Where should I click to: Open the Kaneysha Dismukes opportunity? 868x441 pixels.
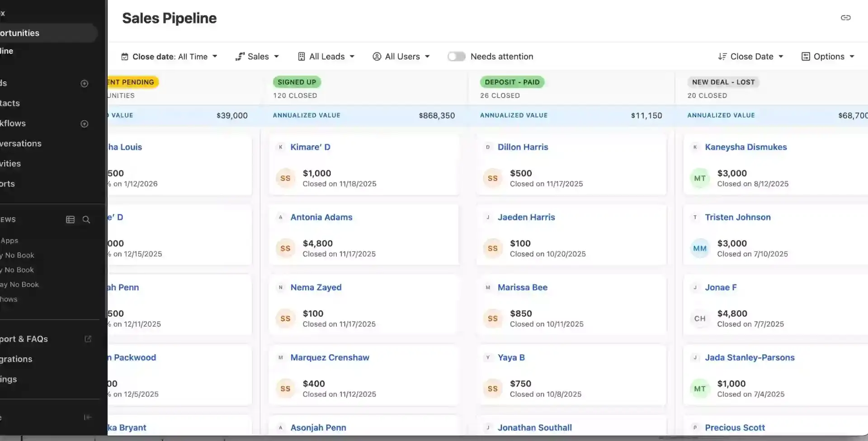click(x=746, y=147)
